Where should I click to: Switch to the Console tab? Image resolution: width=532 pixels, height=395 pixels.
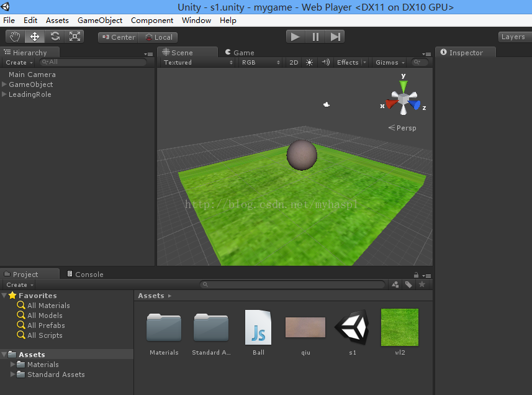click(x=85, y=274)
